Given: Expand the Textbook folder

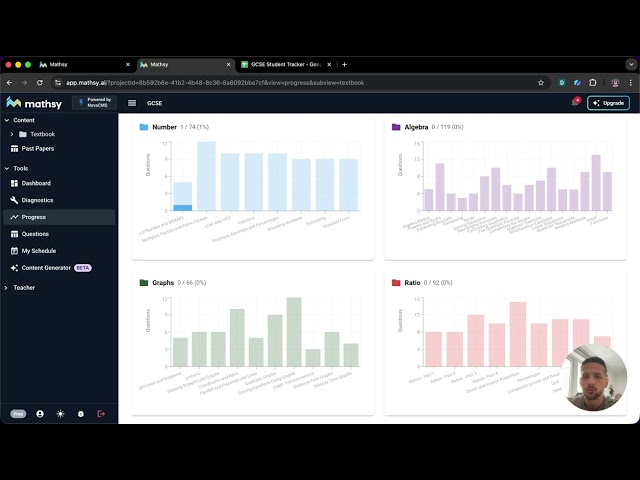Looking at the screenshot, I should [x=11, y=134].
